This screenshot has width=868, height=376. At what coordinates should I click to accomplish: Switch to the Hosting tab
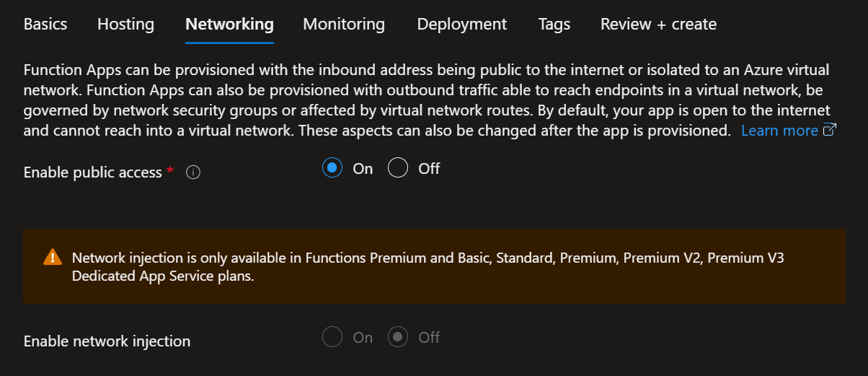[x=125, y=25]
